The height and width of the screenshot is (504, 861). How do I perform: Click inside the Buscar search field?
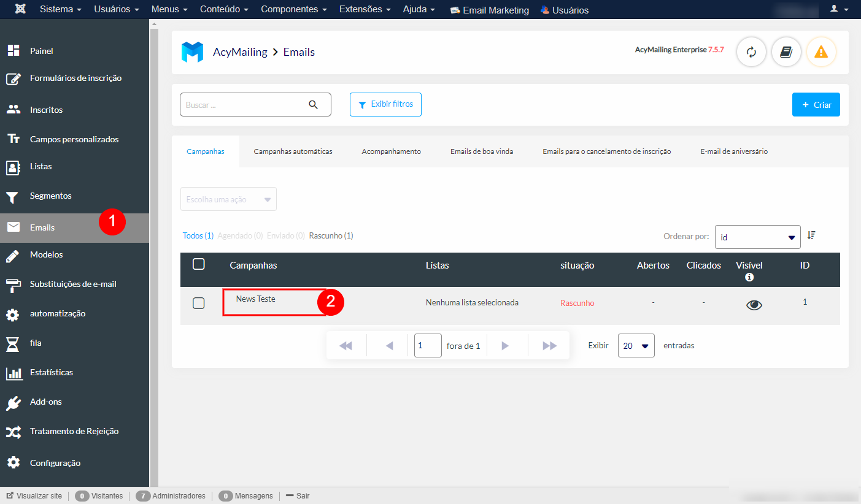245,104
